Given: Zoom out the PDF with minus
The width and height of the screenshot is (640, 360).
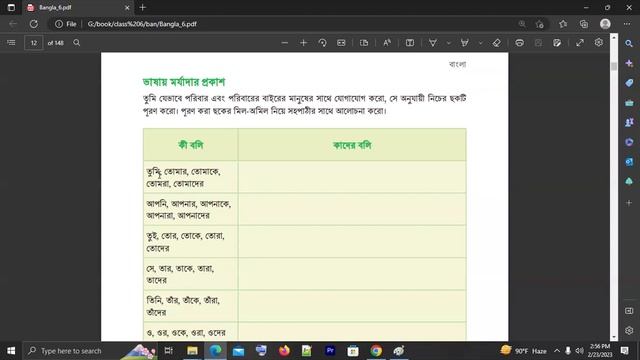Looking at the screenshot, I should [284, 43].
